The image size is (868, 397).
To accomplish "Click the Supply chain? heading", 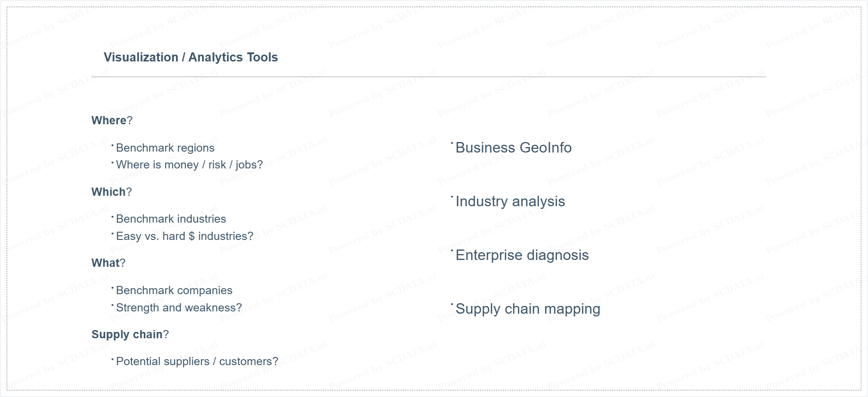I will [130, 335].
